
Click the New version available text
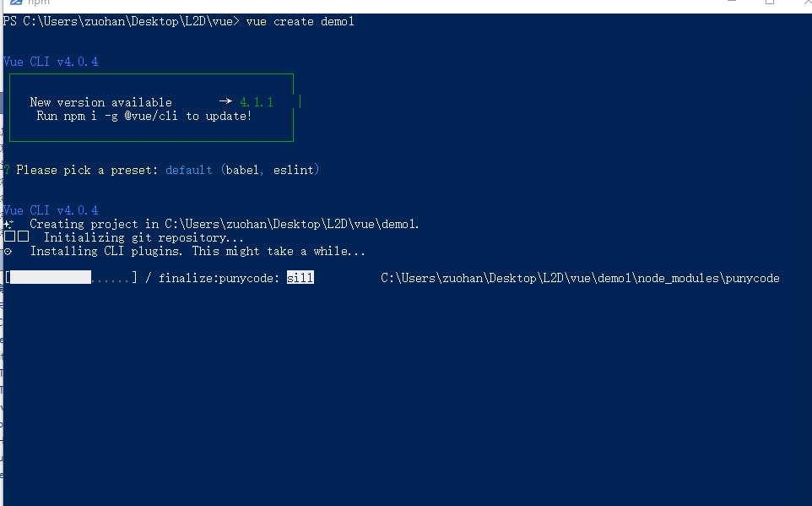coord(100,102)
